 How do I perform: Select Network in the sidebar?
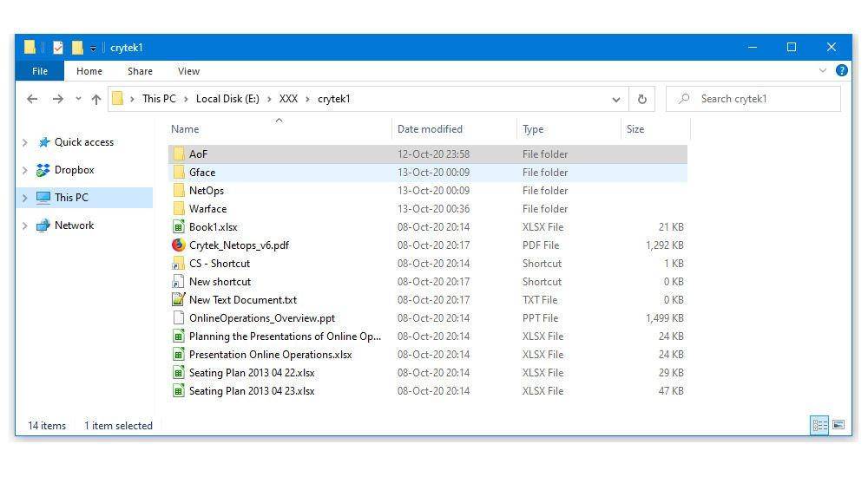pos(74,225)
